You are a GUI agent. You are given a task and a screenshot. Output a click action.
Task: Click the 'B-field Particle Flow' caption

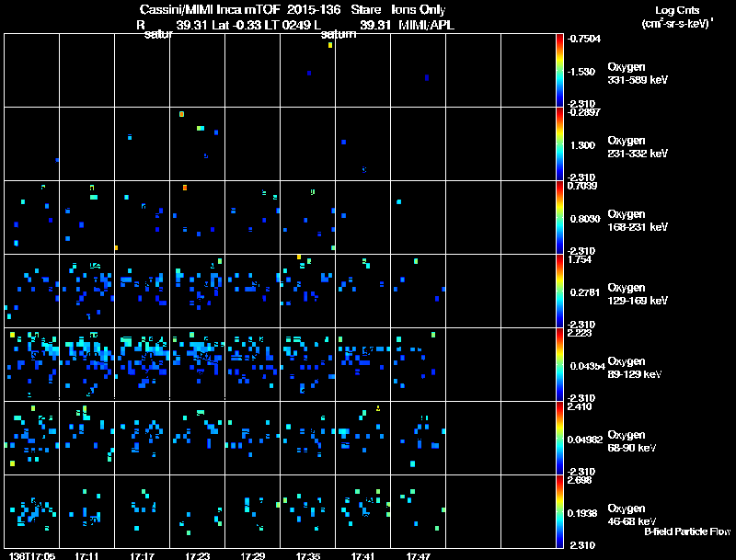687,531
